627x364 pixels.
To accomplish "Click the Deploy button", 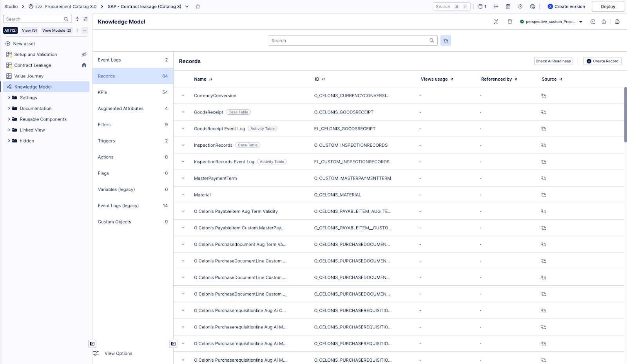I will pyautogui.click(x=607, y=7).
